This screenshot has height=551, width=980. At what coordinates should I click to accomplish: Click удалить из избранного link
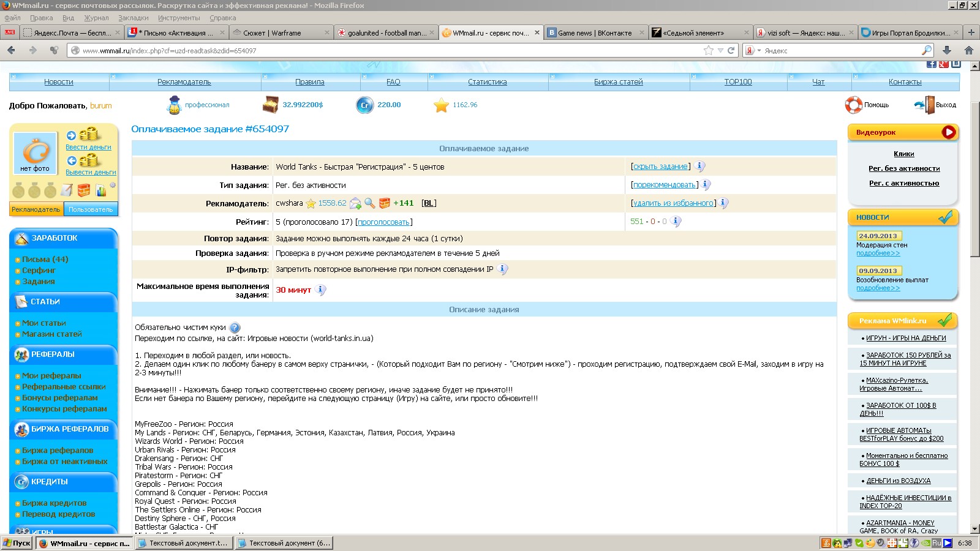(673, 203)
